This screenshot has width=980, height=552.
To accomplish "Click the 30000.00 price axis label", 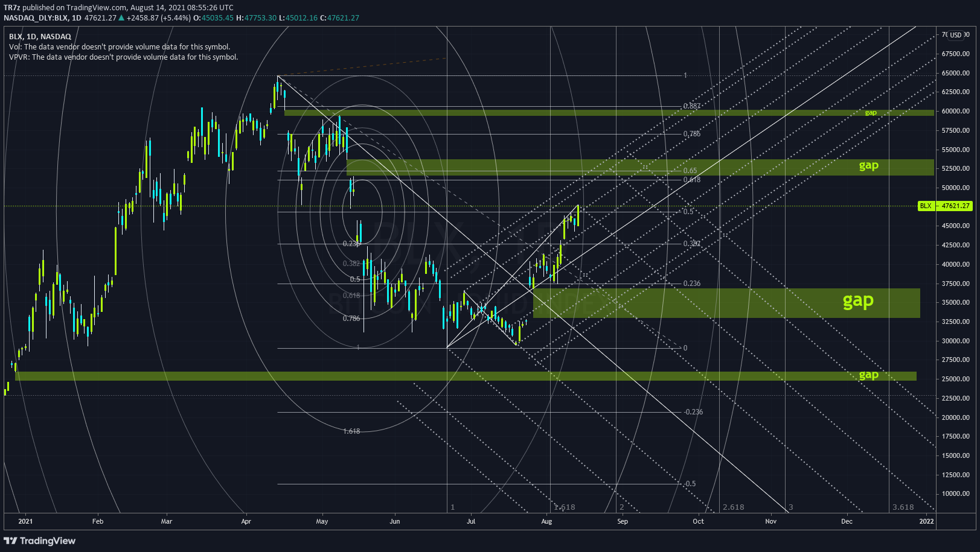I will pos(956,341).
